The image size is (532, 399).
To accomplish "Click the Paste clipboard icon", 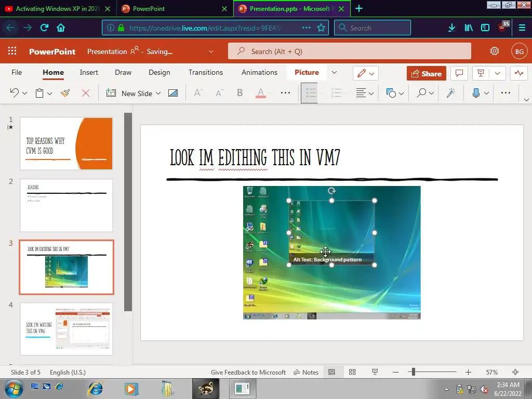I will 39,93.
